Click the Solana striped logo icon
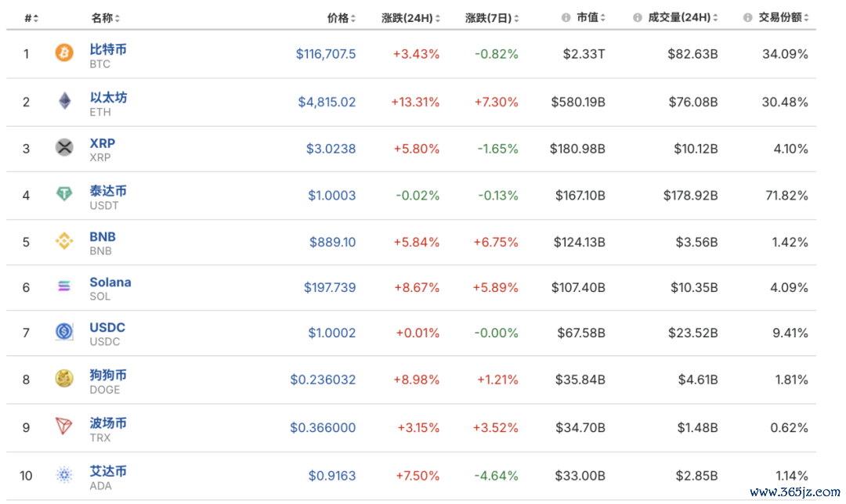This screenshot has height=504, width=846. 64,286
